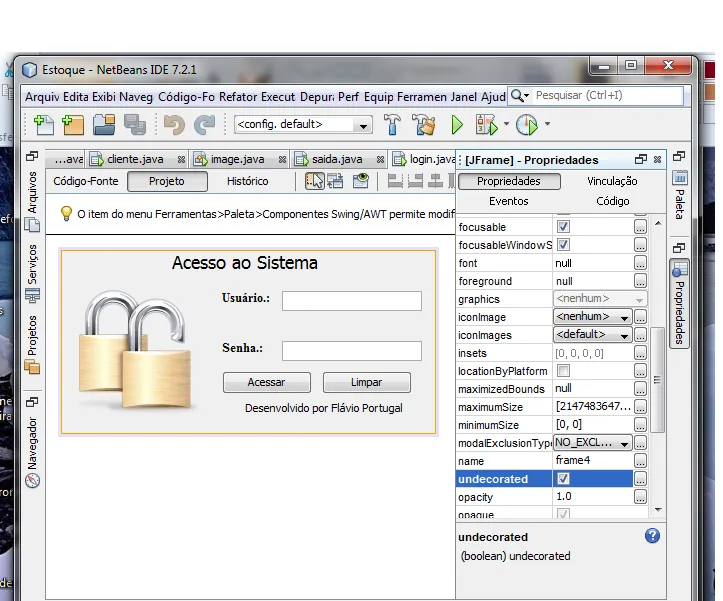Image resolution: width=723 pixels, height=601 pixels.
Task: Close the cliente.java tab
Action: [181, 160]
